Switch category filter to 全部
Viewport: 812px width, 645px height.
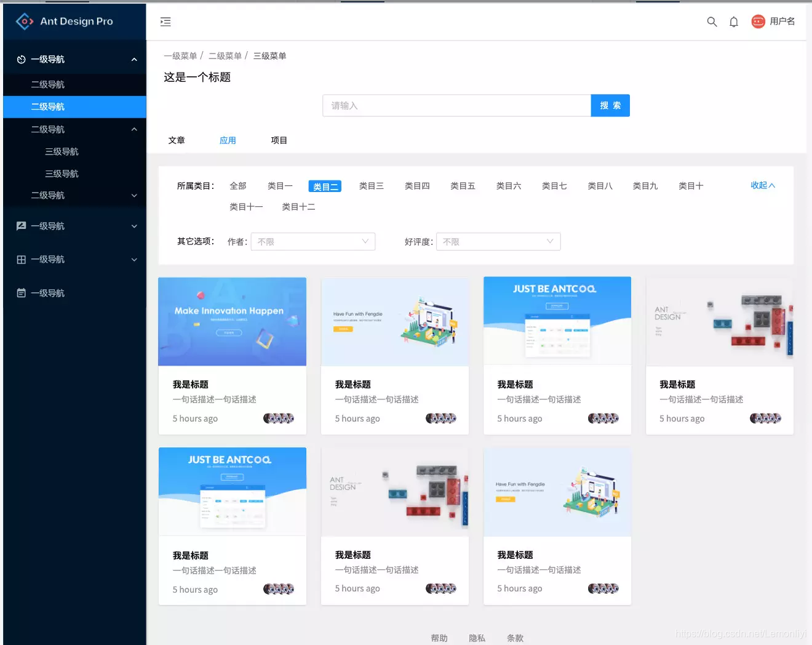[238, 185]
